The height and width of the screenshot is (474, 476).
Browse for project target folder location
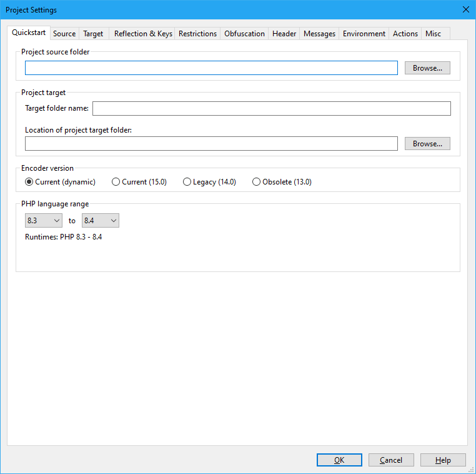(427, 144)
